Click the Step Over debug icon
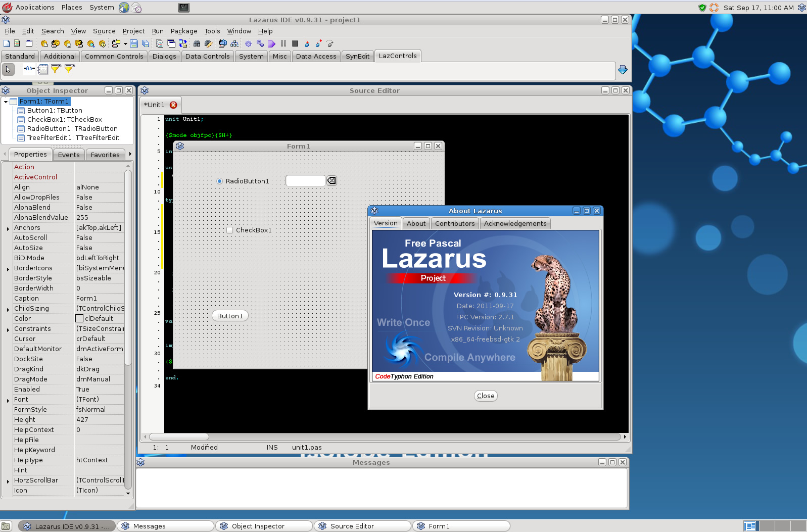Image resolution: width=807 pixels, height=532 pixels. [318, 43]
